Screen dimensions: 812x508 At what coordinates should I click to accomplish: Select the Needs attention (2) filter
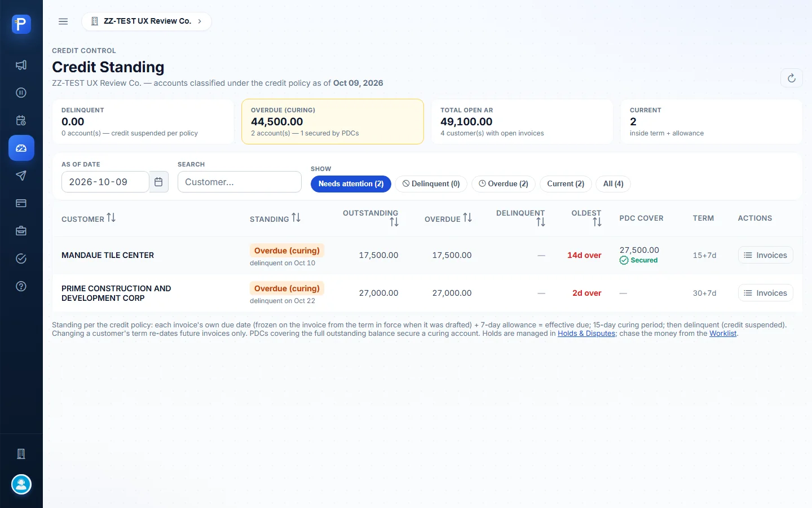click(x=351, y=184)
